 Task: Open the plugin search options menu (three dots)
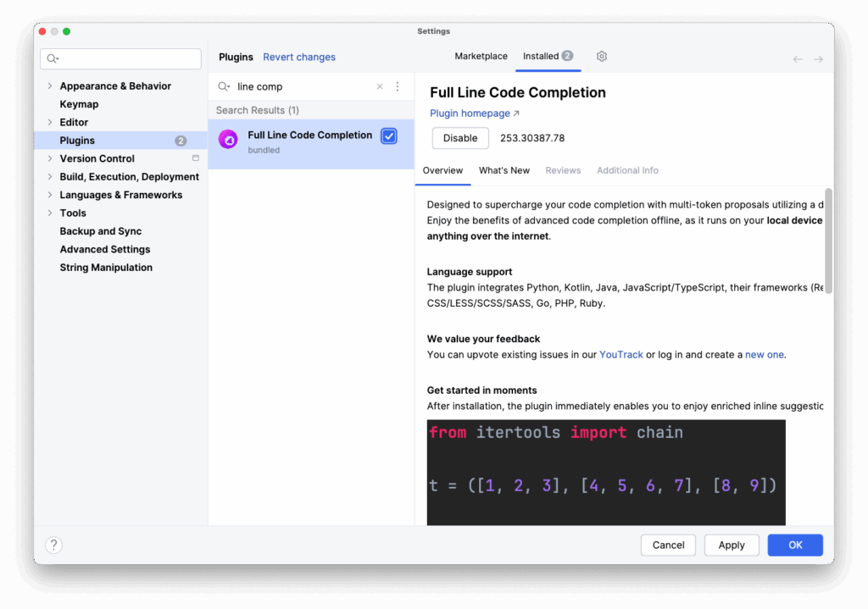click(397, 86)
